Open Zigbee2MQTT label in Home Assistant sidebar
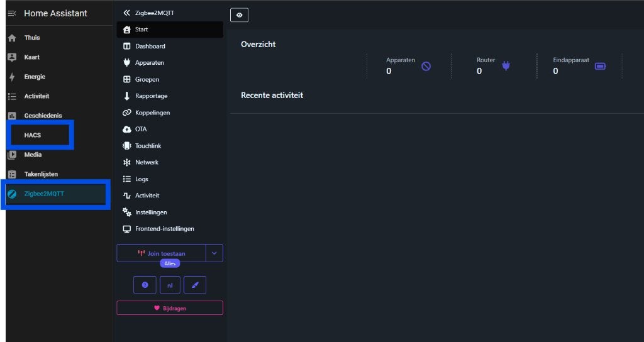This screenshot has height=342, width=644. click(x=44, y=194)
